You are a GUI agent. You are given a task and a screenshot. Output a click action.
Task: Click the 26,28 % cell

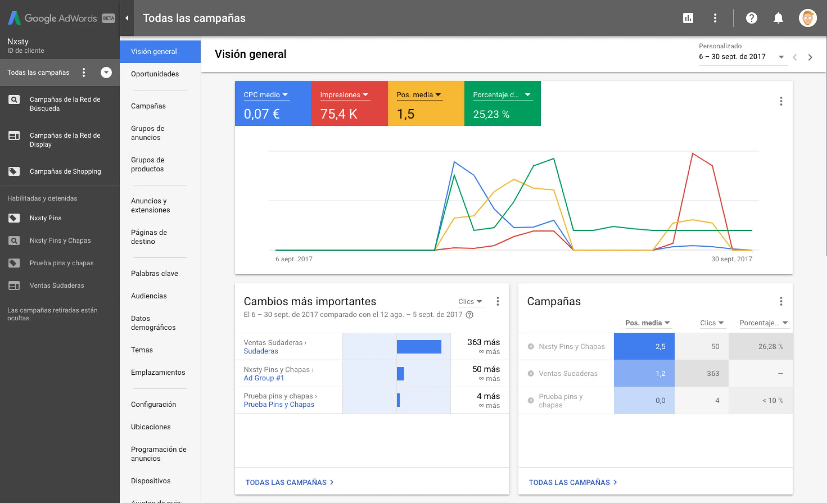[761, 347]
